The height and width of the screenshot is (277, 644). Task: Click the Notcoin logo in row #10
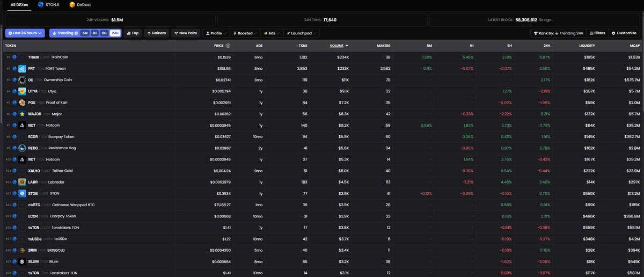[x=23, y=159]
